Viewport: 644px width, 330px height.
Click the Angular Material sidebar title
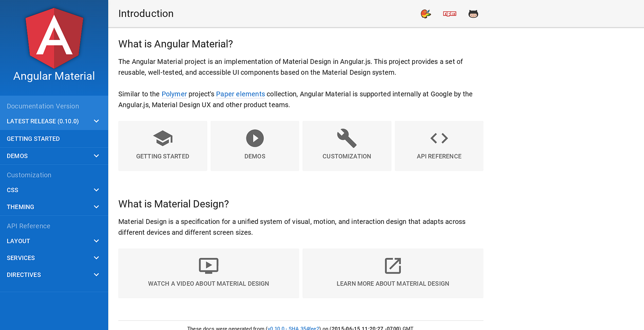click(x=54, y=76)
